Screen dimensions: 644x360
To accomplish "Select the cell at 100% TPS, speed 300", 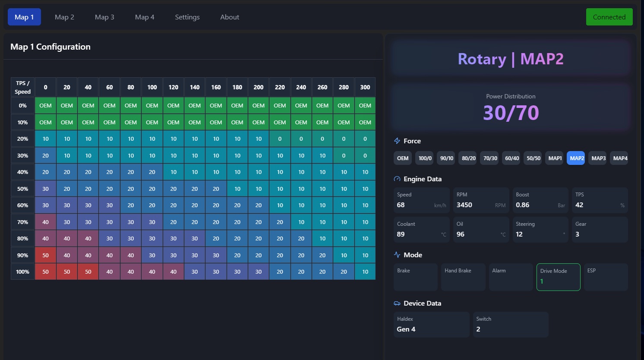I will pyautogui.click(x=365, y=272).
